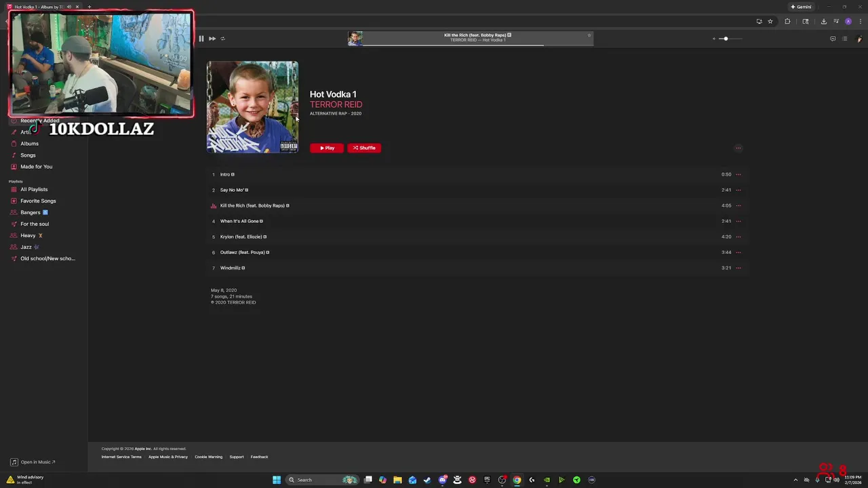Open Albums in the library sidebar

coord(29,144)
